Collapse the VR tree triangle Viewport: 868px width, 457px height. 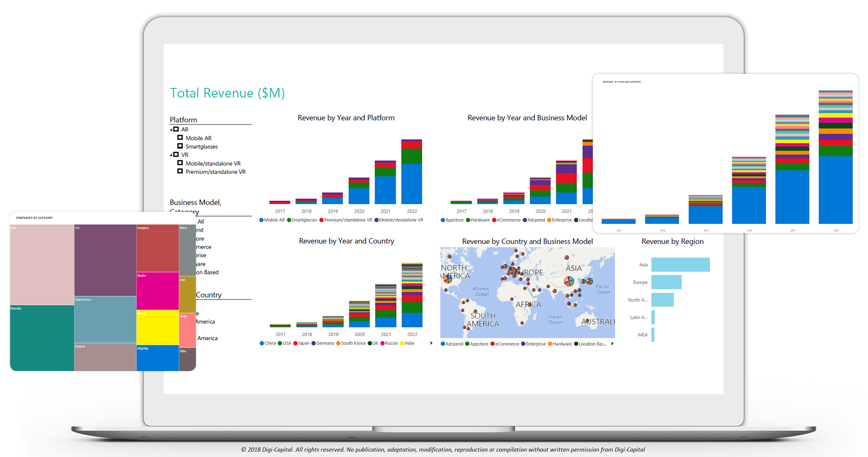pyautogui.click(x=171, y=155)
